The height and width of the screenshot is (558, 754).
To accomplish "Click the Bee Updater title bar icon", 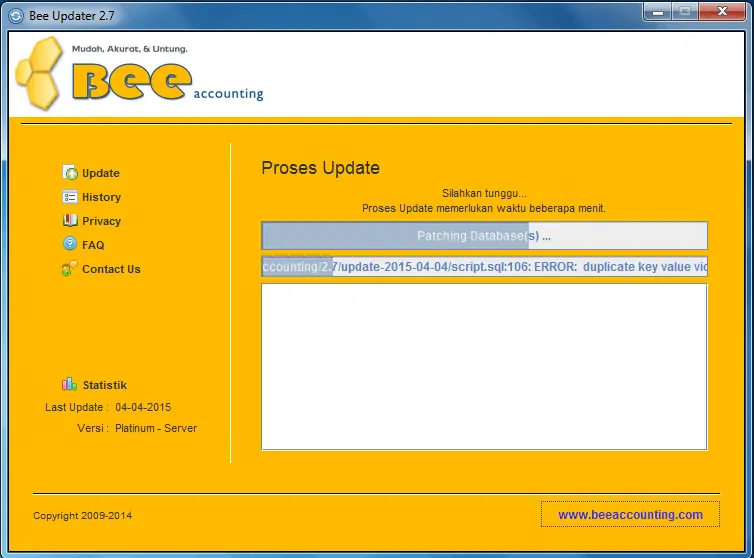I will coord(16,16).
